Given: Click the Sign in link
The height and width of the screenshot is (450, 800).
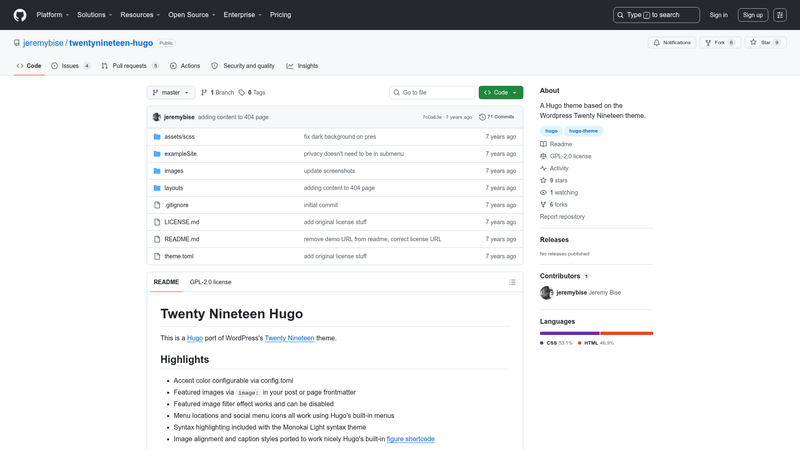Looking at the screenshot, I should pos(718,15).
